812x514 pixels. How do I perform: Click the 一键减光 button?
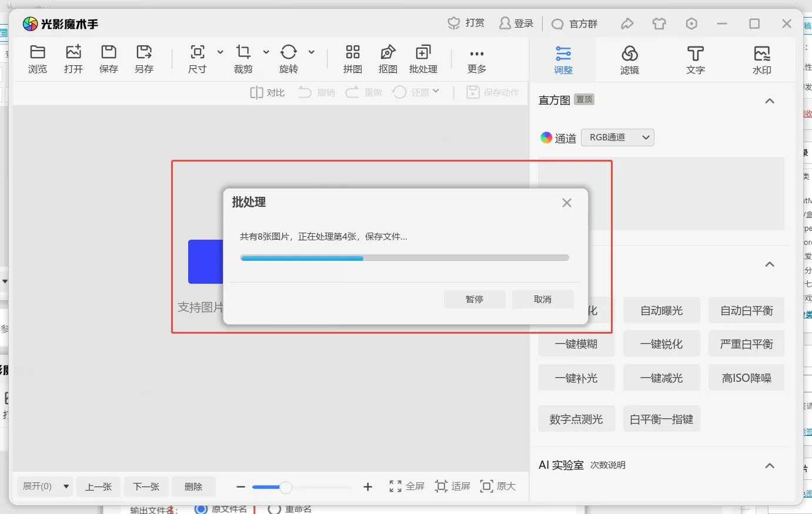661,378
